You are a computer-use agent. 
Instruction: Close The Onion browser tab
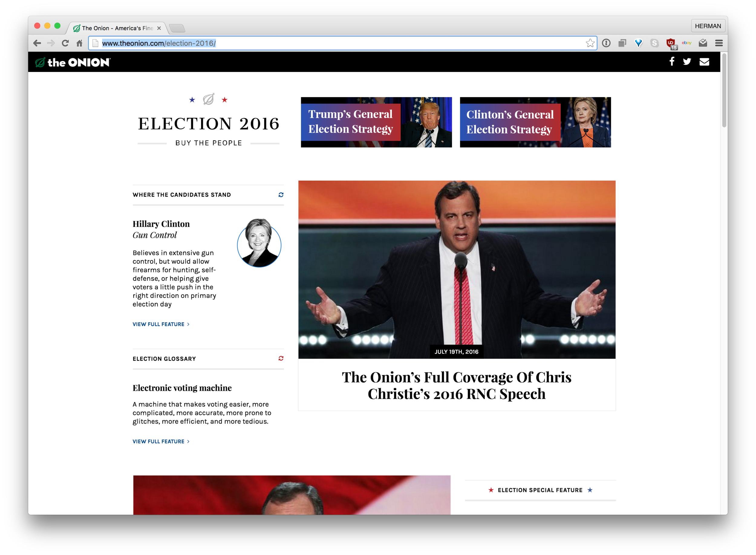pos(159,28)
